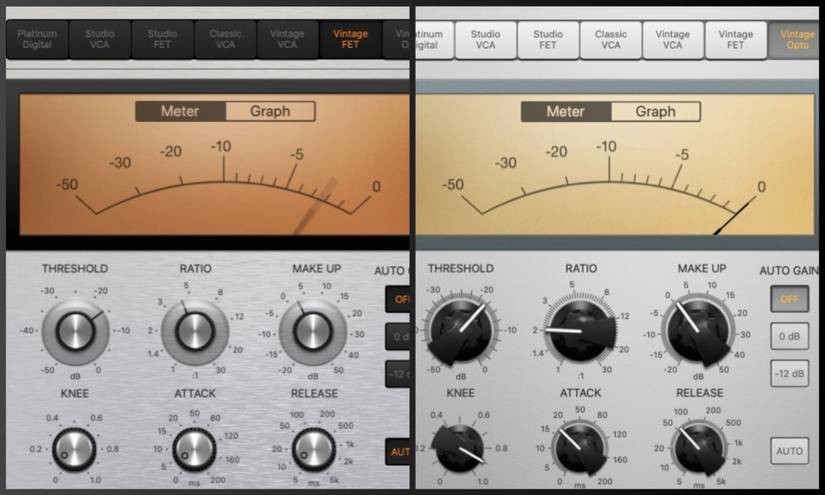Screen dimensions: 825x495
Task: Set Auto Gain to 0 dB on right
Action: click(789, 337)
